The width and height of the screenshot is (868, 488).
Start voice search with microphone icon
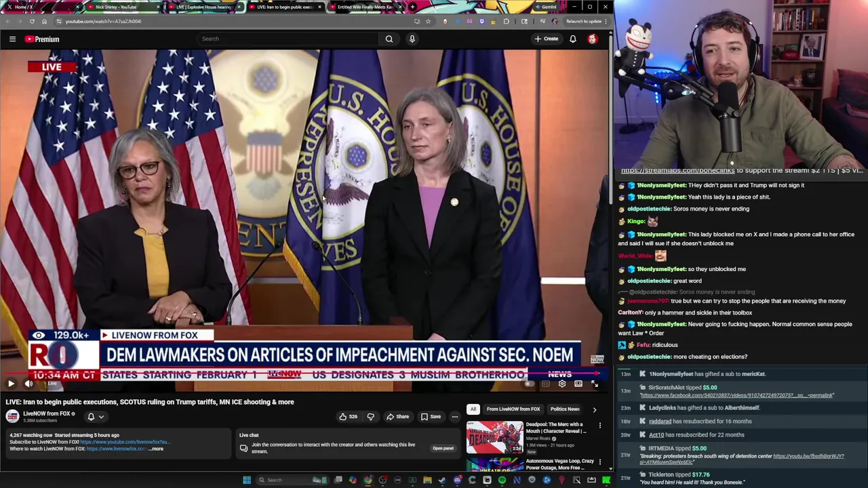tap(412, 39)
